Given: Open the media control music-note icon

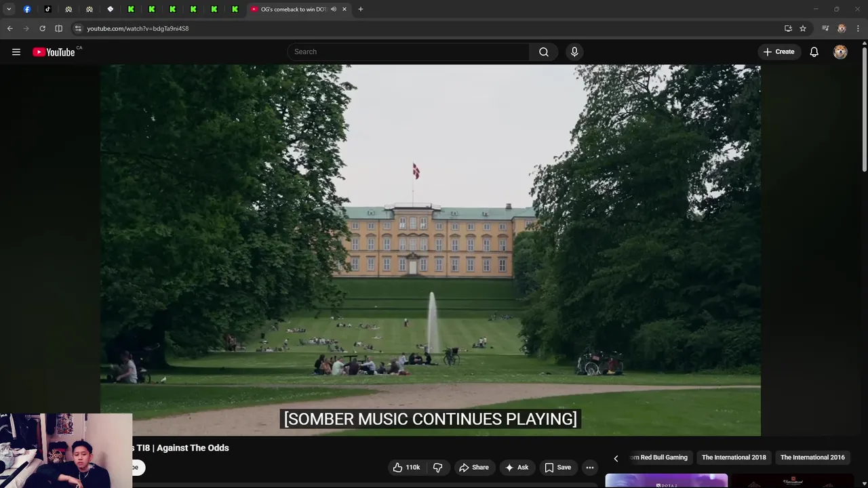Looking at the screenshot, I should tap(825, 28).
